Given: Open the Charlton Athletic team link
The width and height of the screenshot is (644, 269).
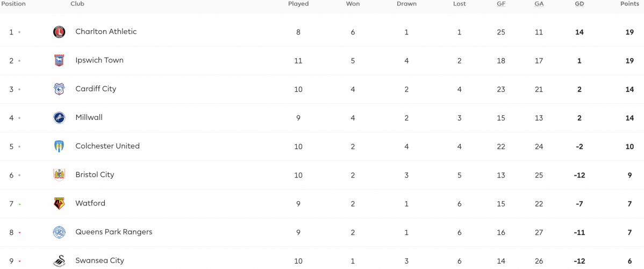Looking at the screenshot, I should pyautogui.click(x=106, y=32).
